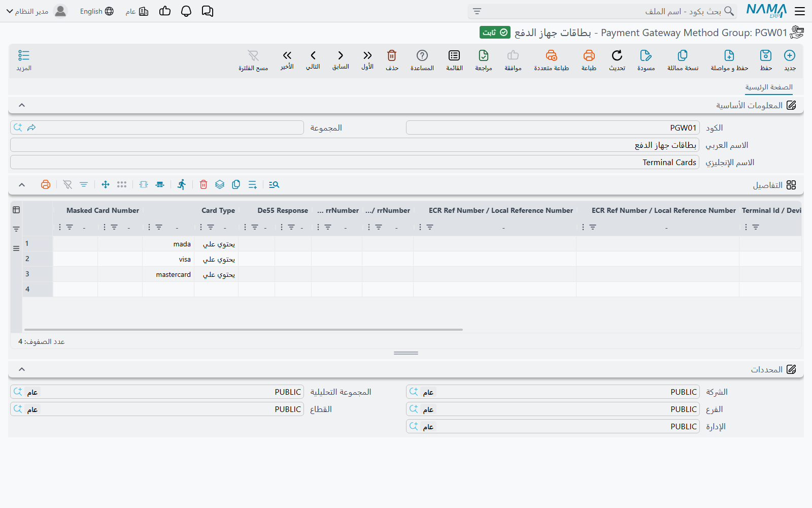Click the details grid horizontal scrollbar
This screenshot has width=812, height=508.
pyautogui.click(x=244, y=330)
